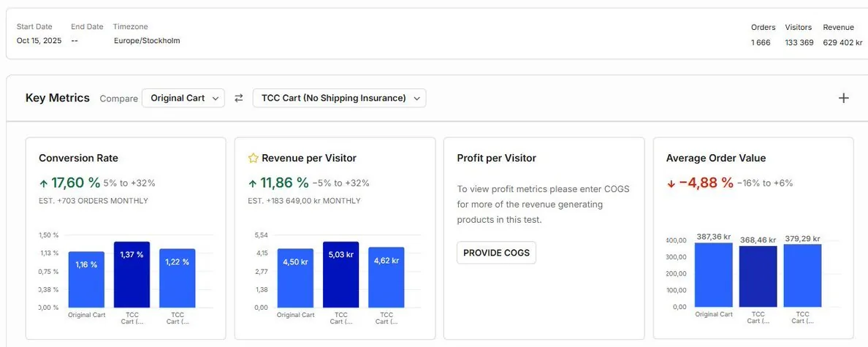Click the Profit per Visitor title
868x347 pixels.
(x=497, y=159)
